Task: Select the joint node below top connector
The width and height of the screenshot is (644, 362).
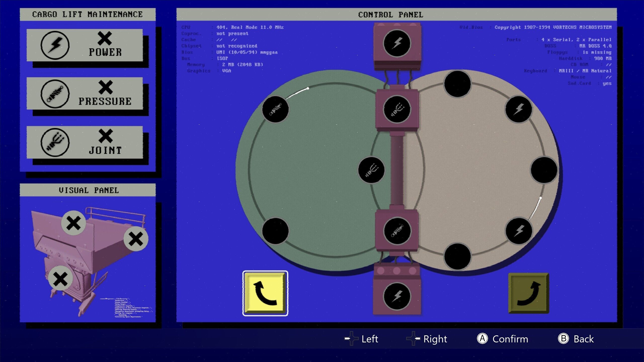Action: (x=397, y=110)
